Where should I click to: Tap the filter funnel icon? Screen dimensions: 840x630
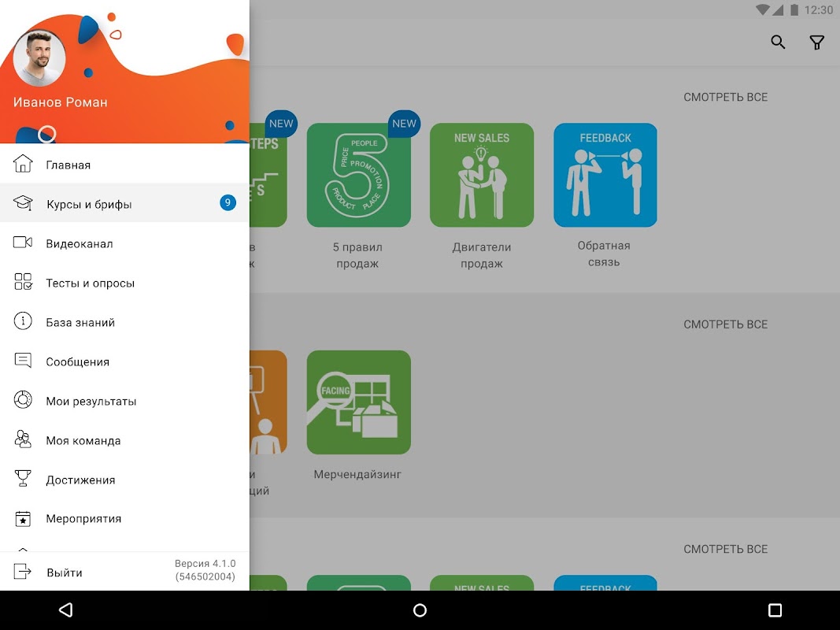tap(816, 43)
